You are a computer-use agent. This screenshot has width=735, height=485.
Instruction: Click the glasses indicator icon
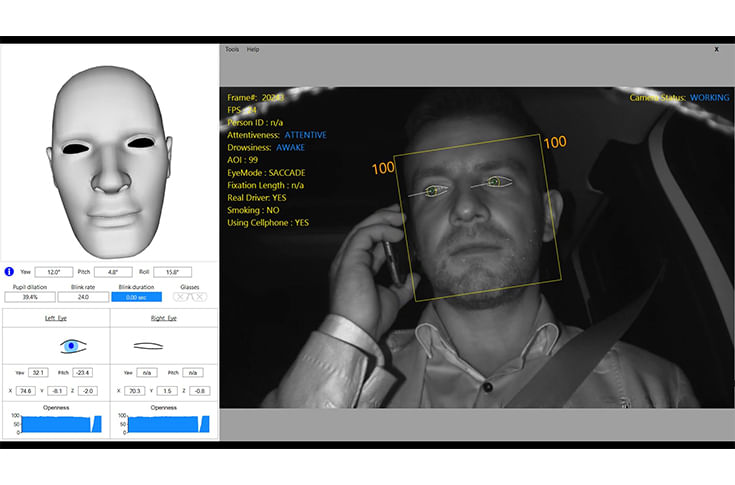click(189, 297)
